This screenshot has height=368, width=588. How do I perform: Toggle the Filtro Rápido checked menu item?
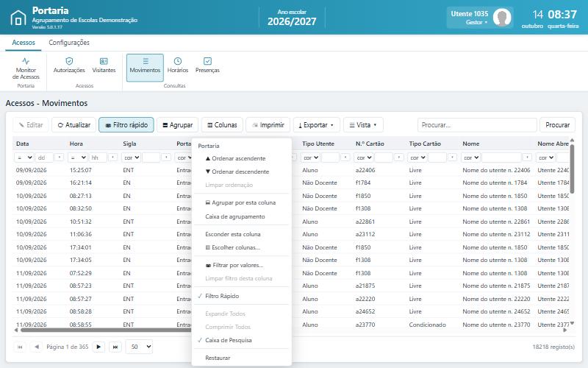pos(242,296)
